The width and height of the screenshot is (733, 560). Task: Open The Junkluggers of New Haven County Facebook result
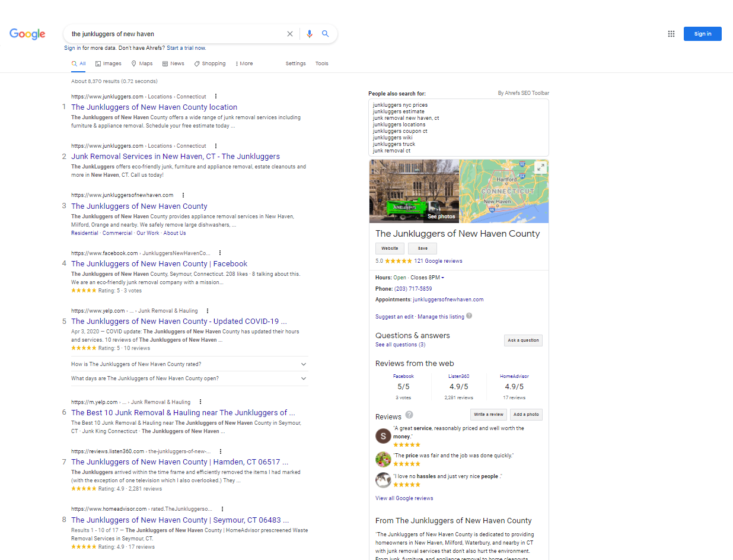tap(160, 264)
